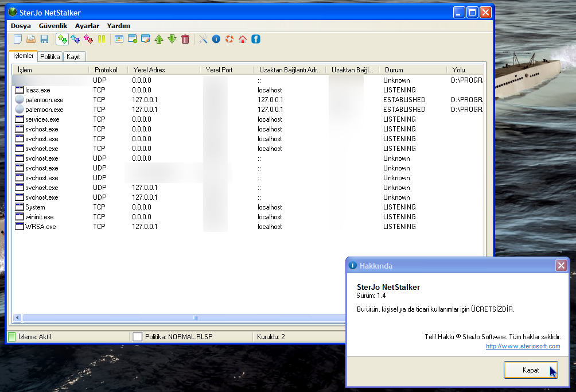Click the lsass.exe window icon
This screenshot has height=392, width=576.
click(20, 90)
